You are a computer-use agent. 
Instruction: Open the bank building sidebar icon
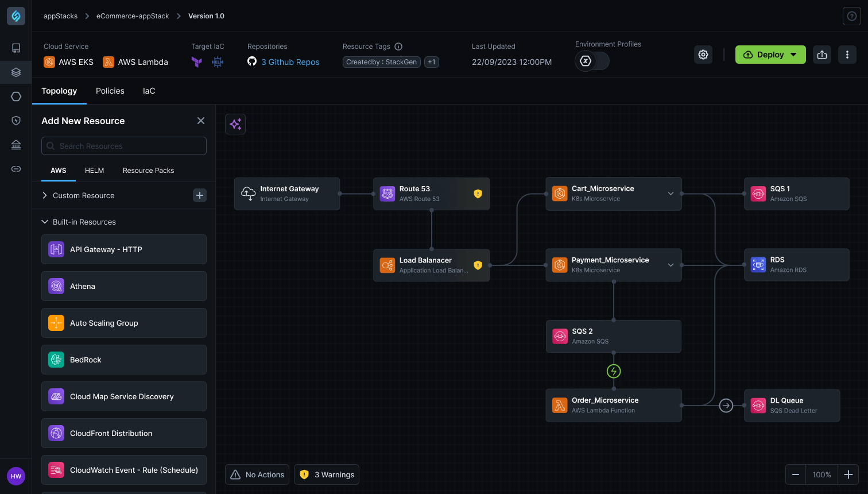(x=16, y=145)
